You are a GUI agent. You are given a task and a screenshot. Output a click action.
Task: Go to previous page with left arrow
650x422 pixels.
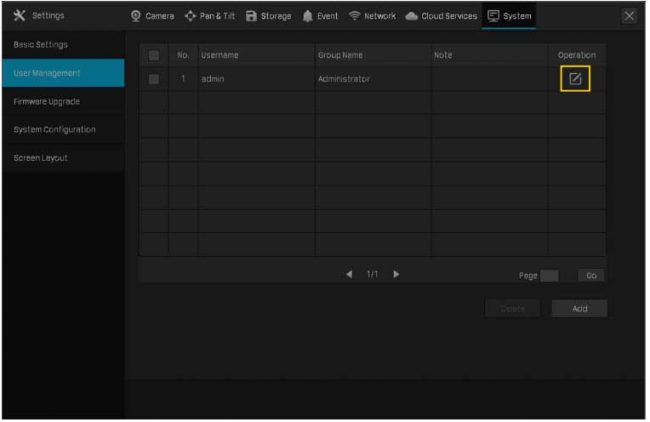pyautogui.click(x=350, y=274)
